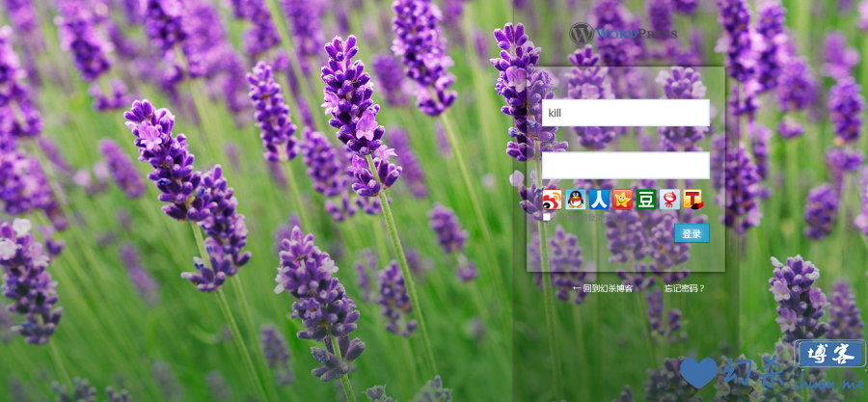Image resolution: width=868 pixels, height=402 pixels.
Task: Click the icon between Douban and Tianya
Action: [669, 200]
